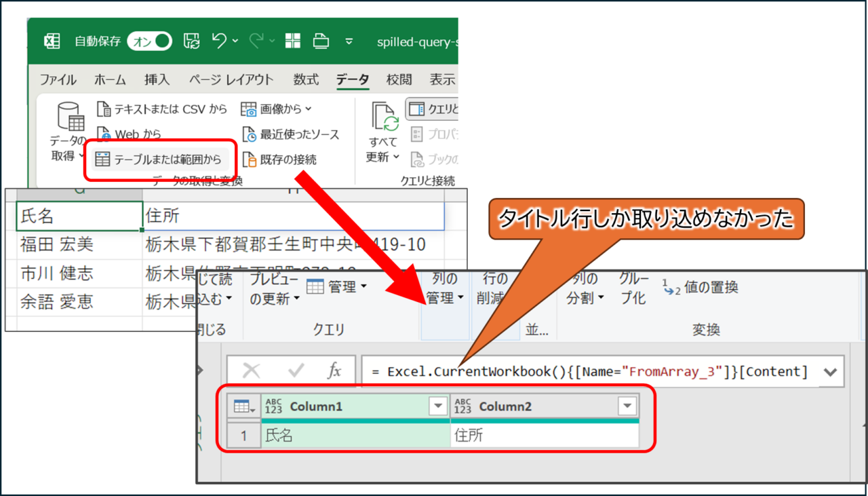Click inside the Power Query formula field
868x496 pixels.
[x=590, y=371]
